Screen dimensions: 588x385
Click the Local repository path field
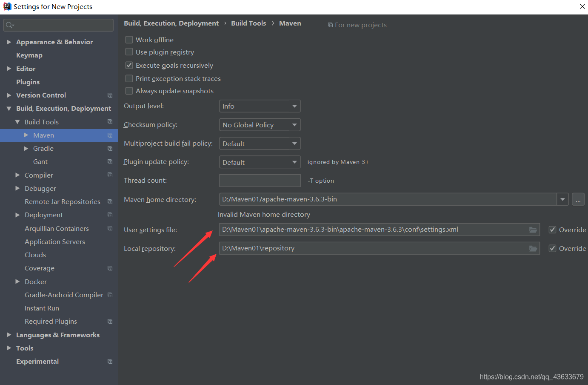(380, 248)
